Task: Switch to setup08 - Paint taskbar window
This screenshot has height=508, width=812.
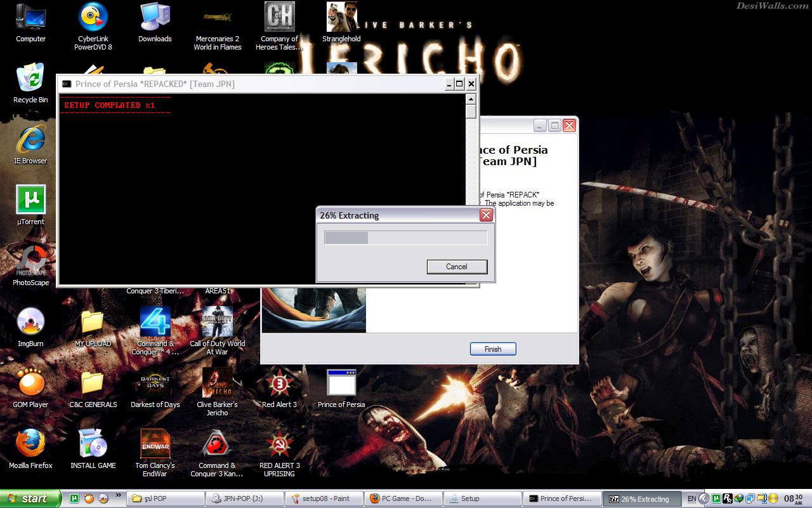Action: point(324,498)
